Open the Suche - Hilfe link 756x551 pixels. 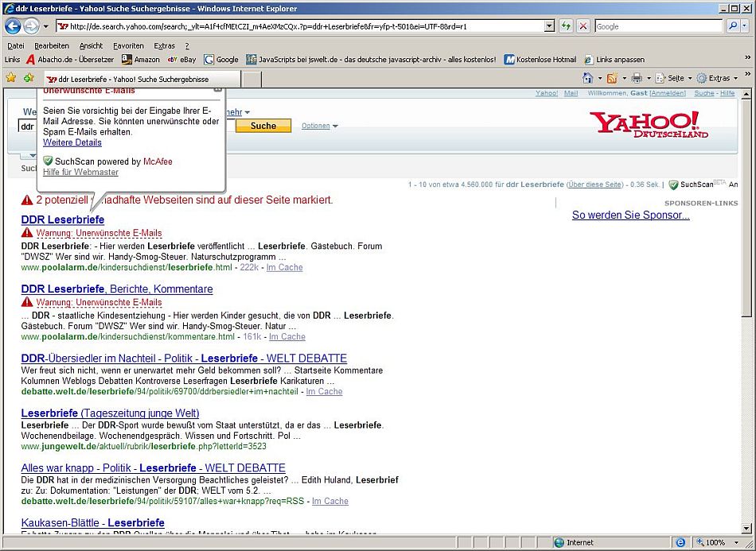(715, 94)
